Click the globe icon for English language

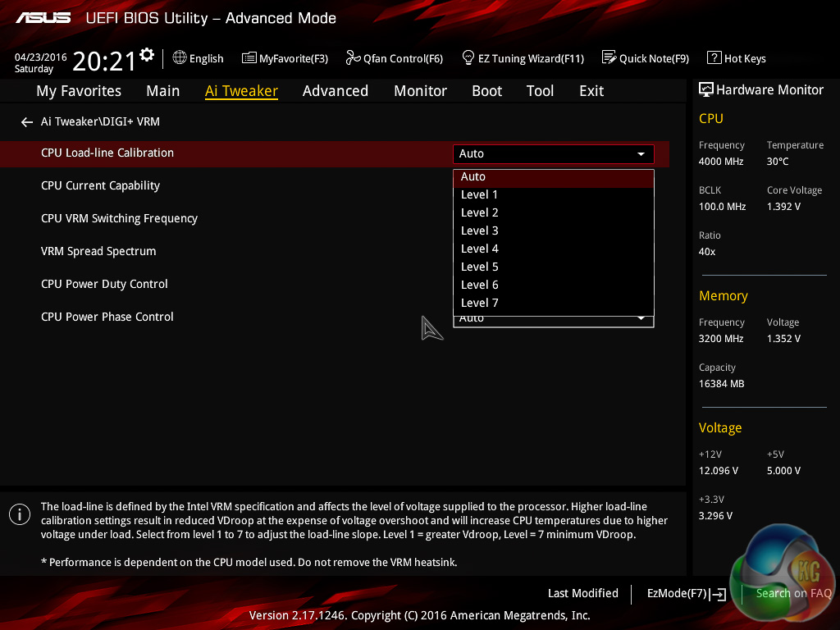(180, 57)
